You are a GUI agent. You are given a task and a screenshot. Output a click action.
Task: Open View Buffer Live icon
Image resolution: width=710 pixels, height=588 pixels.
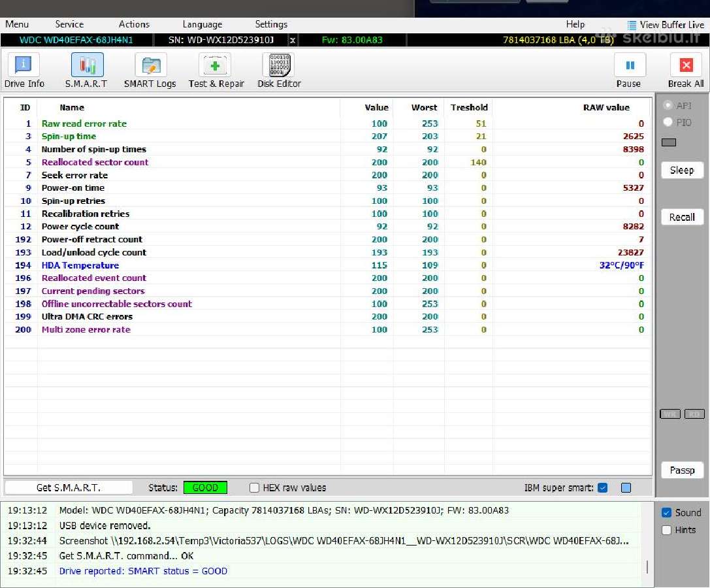632,25
